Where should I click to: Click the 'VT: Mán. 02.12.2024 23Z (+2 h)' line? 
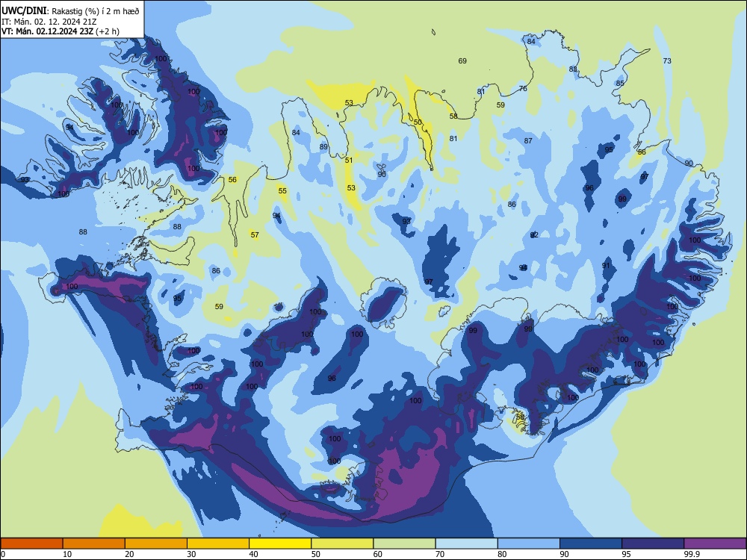[x=61, y=31]
